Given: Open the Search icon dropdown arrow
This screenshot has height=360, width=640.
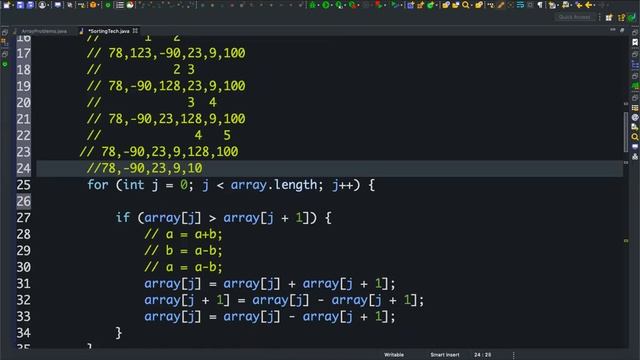Looking at the screenshot, I should [x=471, y=5].
